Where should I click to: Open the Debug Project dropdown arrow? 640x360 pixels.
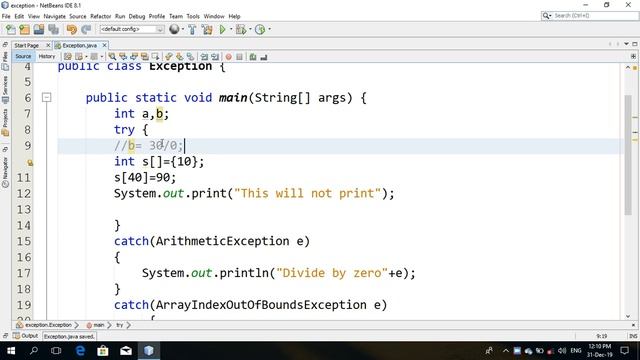(250, 29)
